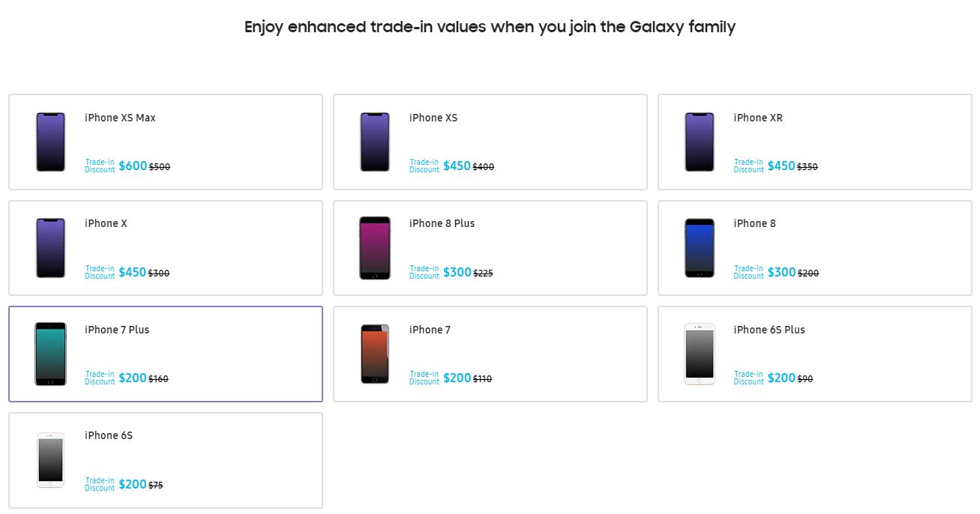980x514 pixels.
Task: Click the iPhone 8 Plus phone image
Action: click(375, 248)
